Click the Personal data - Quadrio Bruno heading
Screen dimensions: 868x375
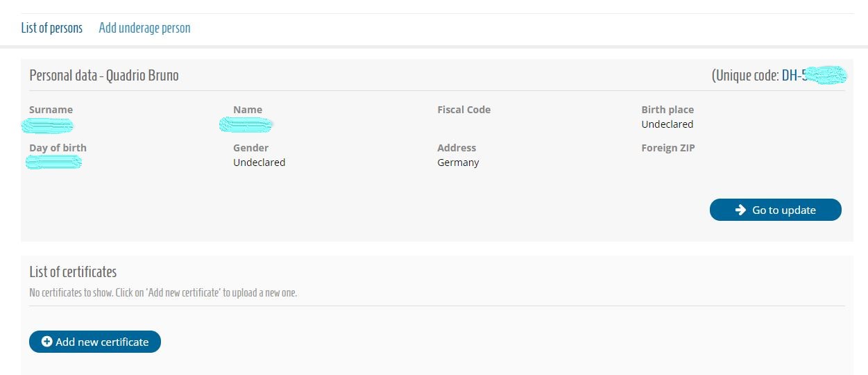tap(104, 76)
